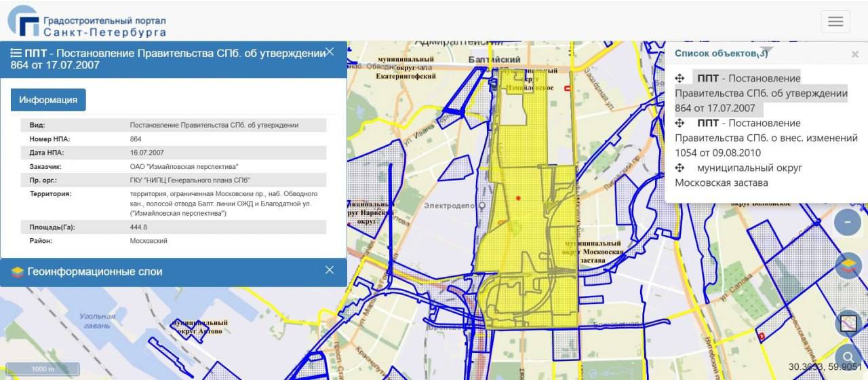
Task: Open the Информация tab
Action: pos(48,100)
